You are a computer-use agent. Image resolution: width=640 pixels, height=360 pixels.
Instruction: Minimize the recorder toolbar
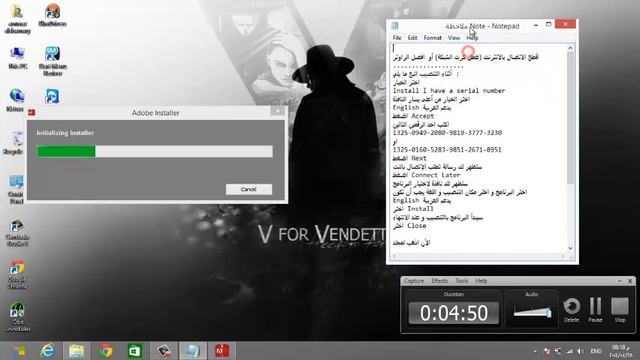click(x=619, y=281)
